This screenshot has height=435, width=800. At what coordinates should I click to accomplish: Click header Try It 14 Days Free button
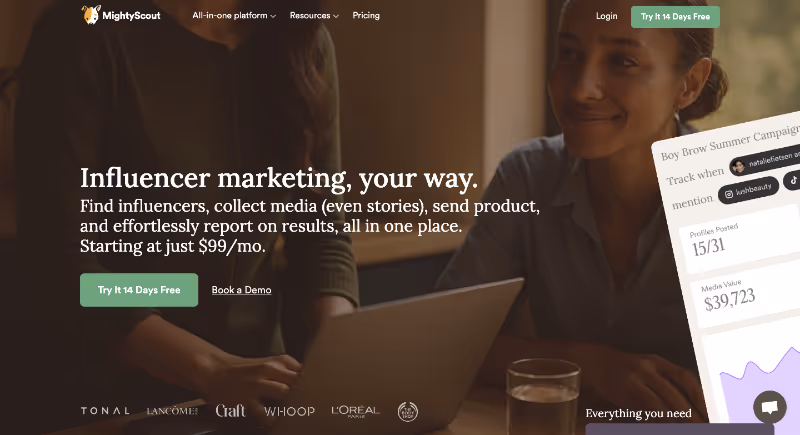(676, 17)
